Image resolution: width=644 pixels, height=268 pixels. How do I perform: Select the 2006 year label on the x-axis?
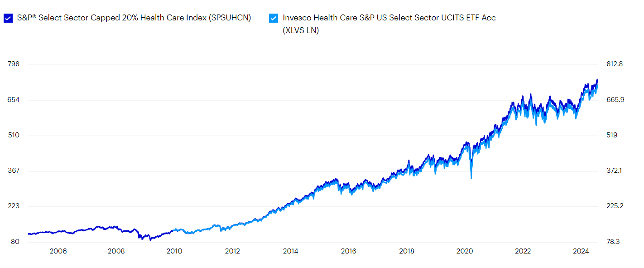58,251
